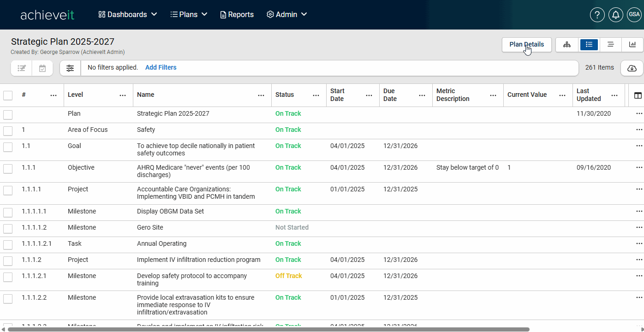Click the Add Filters link

point(161,67)
